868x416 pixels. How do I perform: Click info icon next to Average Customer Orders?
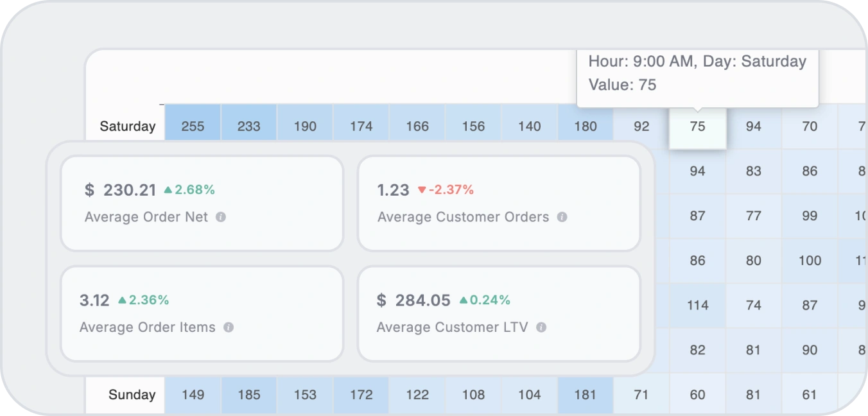click(562, 218)
